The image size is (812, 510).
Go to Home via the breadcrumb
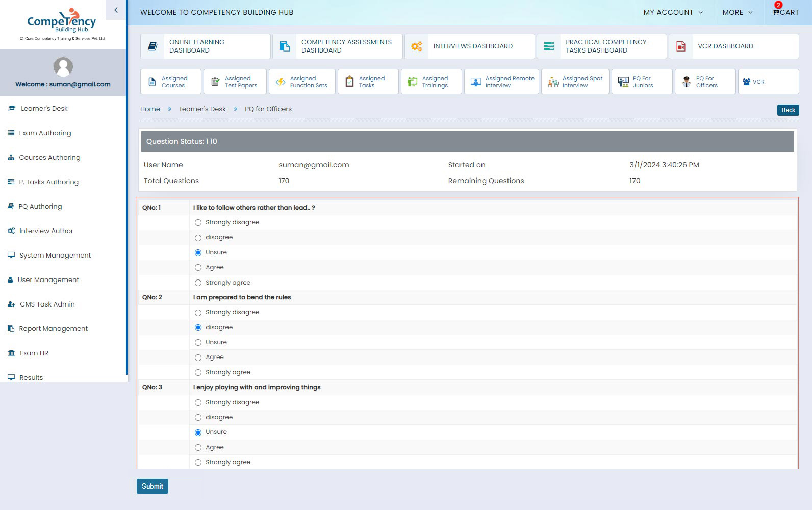point(150,109)
